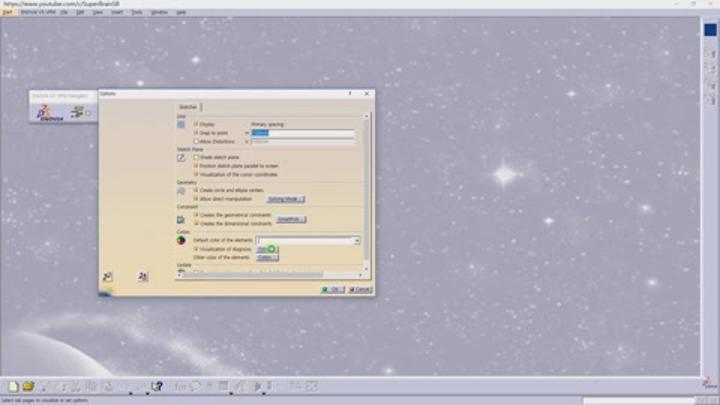Enable the Shade sketch plane checkbox
The width and height of the screenshot is (720, 405).
pyautogui.click(x=196, y=157)
